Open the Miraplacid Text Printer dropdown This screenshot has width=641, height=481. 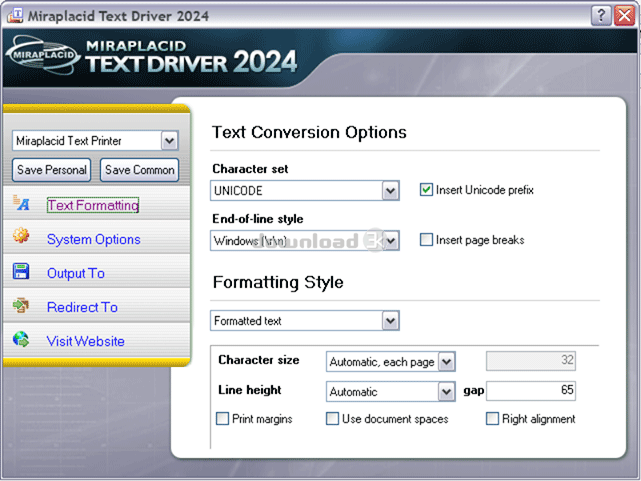tap(169, 141)
